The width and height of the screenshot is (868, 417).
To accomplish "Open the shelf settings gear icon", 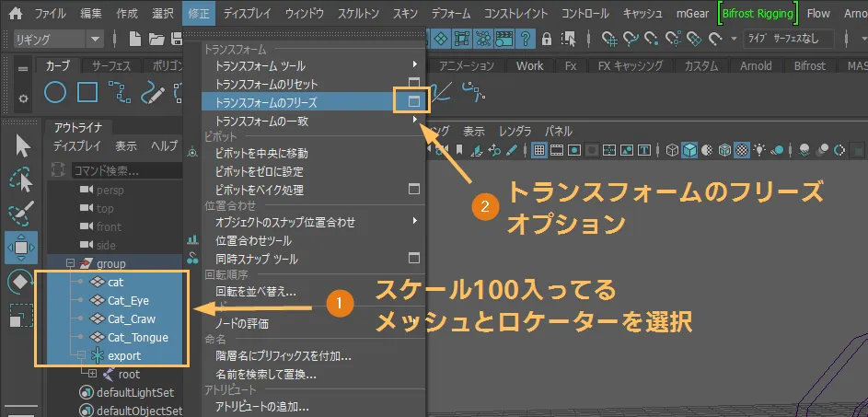I will click(23, 98).
